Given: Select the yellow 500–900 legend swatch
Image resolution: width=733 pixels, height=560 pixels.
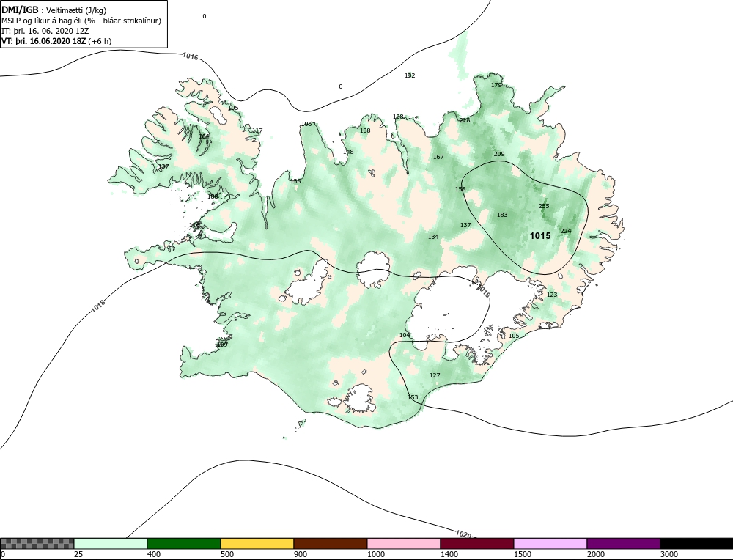Looking at the screenshot, I should pos(257,544).
